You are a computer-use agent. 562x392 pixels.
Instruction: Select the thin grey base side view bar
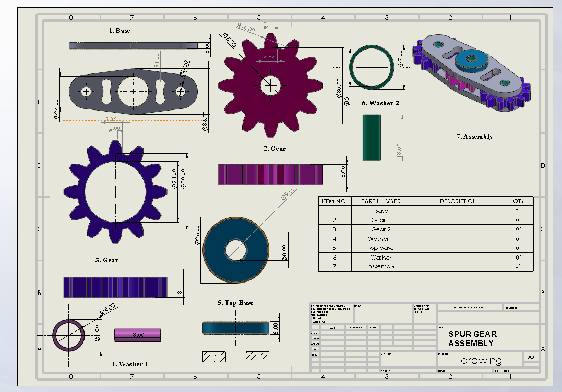click(x=133, y=45)
